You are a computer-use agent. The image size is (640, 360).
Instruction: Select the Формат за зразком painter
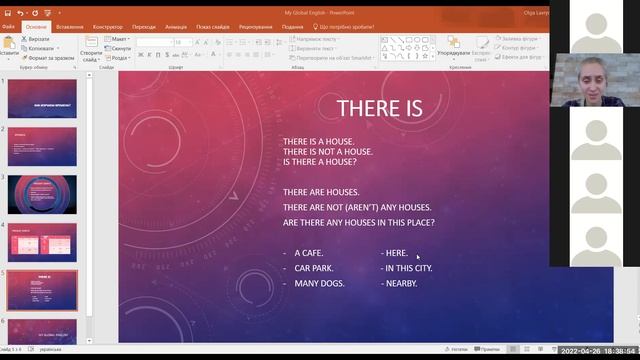click(x=48, y=58)
